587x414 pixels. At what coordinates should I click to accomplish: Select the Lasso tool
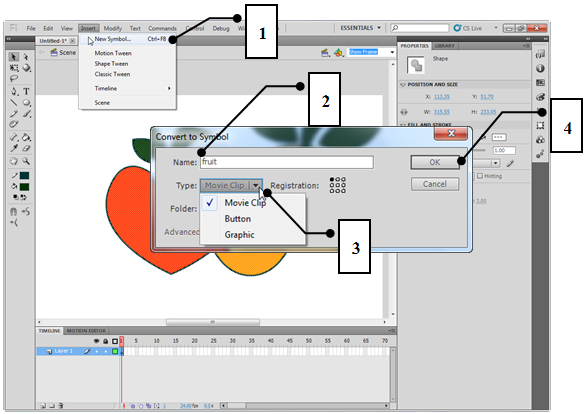point(13,78)
